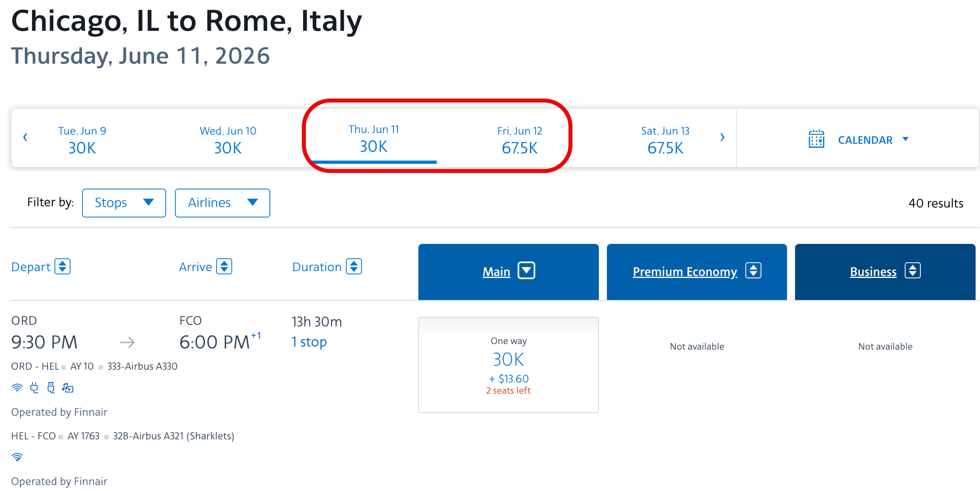Click the next dates right chevron
The width and height of the screenshot is (980, 491).
(722, 137)
